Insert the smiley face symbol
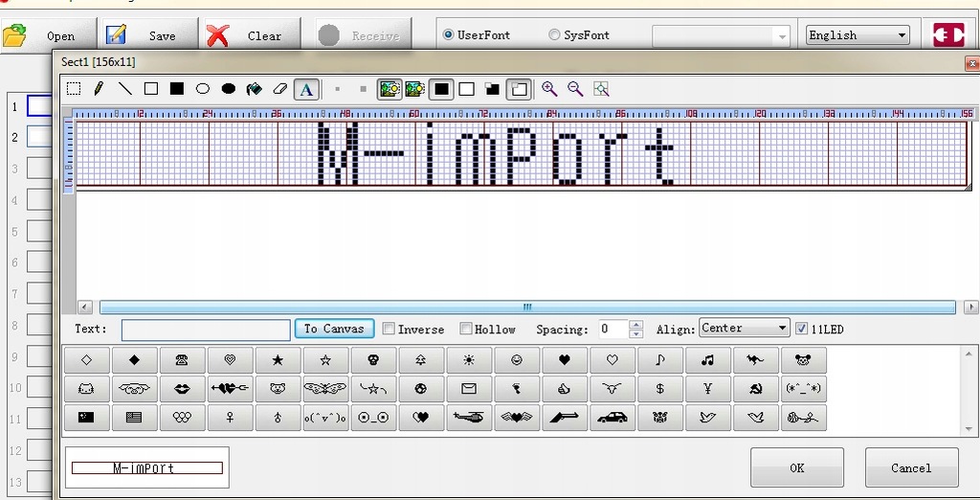This screenshot has width=980, height=500. point(517,360)
